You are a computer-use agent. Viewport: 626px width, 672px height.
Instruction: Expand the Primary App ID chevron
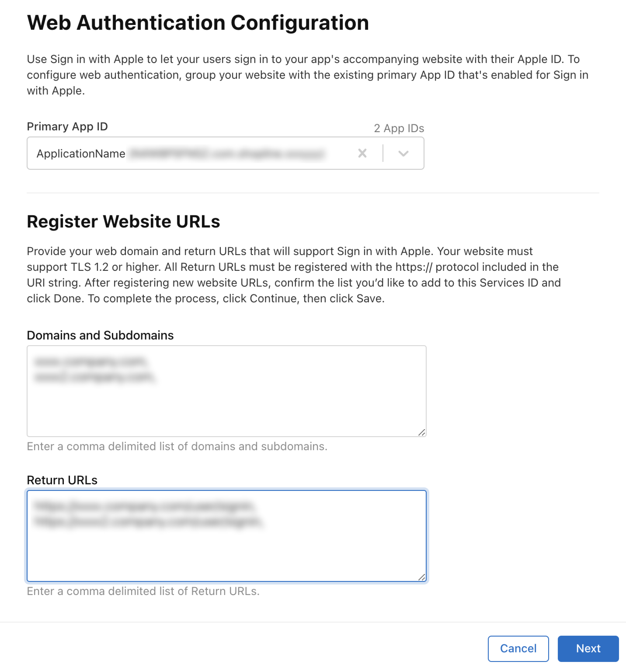click(403, 153)
